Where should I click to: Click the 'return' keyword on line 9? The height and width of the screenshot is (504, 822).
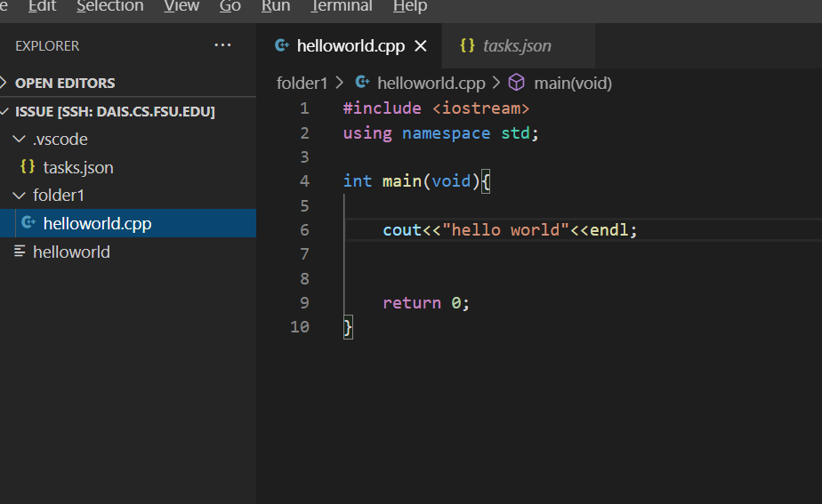click(x=412, y=303)
